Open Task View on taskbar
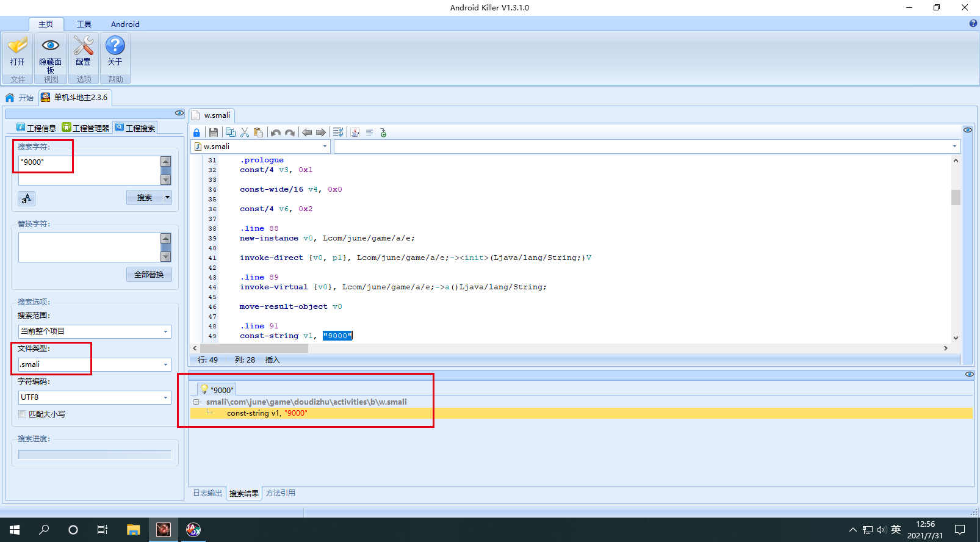This screenshot has width=980, height=542. pyautogui.click(x=103, y=530)
